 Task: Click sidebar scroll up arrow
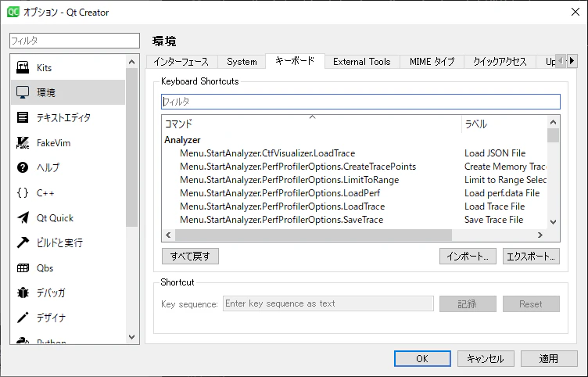pos(131,62)
